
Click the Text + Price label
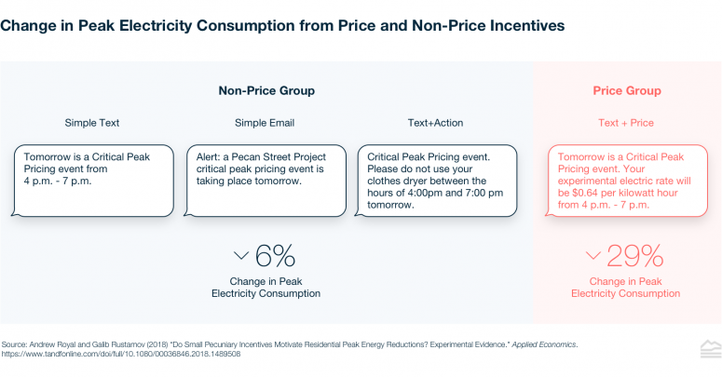coord(626,123)
